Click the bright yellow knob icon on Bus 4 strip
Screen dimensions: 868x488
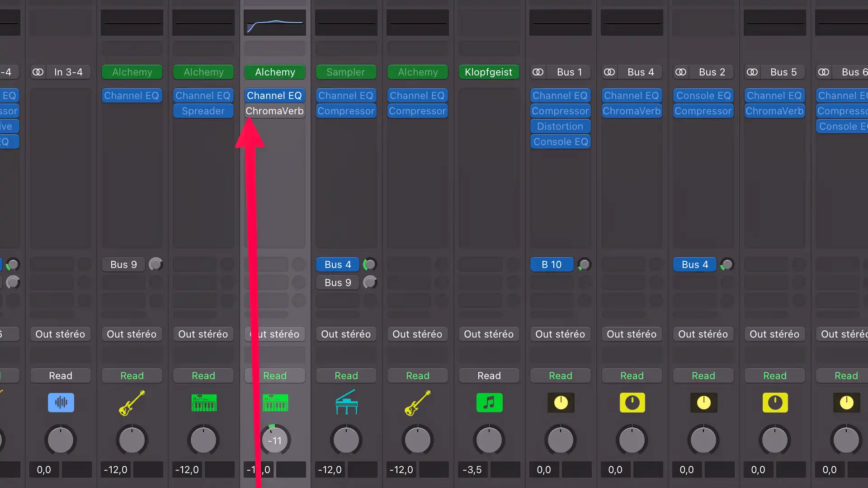[x=632, y=402]
